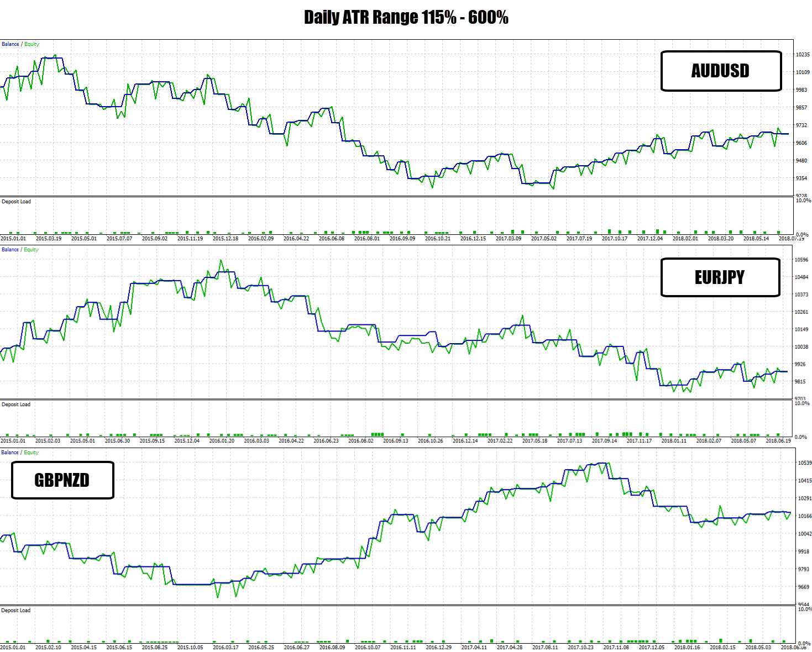Screen dimensions: 812x652
Task: Click 'Equity' legend in EURJPY chart
Action: point(32,250)
